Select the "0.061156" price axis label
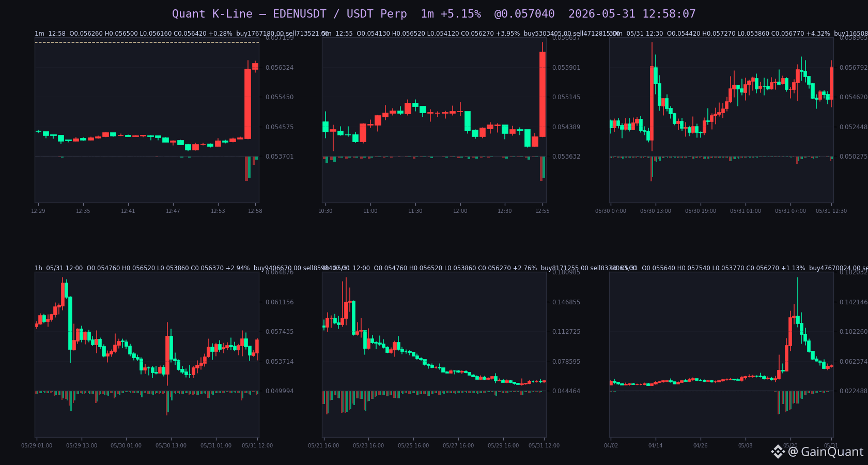 tap(280, 302)
